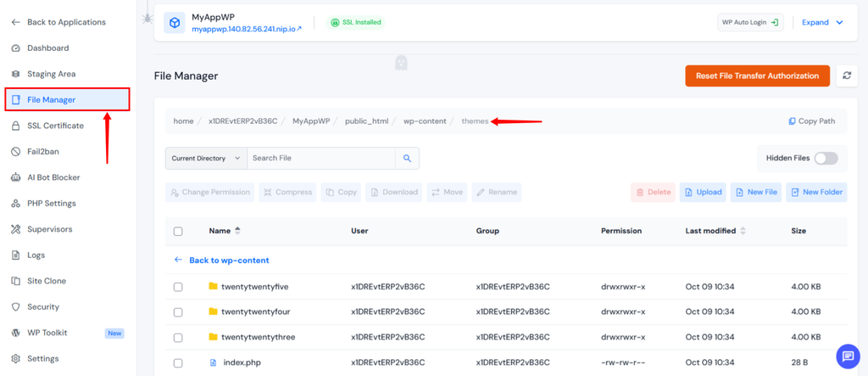
Task: Toggle the Hidden Files switch
Action: (x=826, y=158)
